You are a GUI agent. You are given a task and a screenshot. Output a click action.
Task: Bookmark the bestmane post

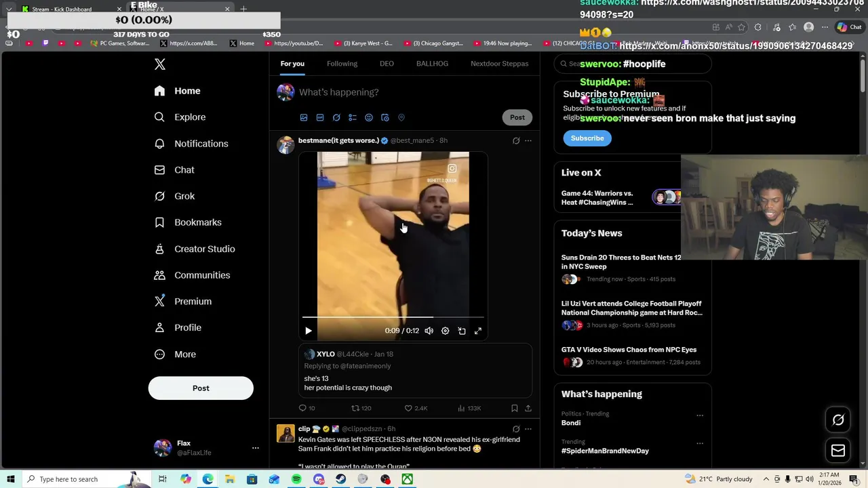[515, 408]
